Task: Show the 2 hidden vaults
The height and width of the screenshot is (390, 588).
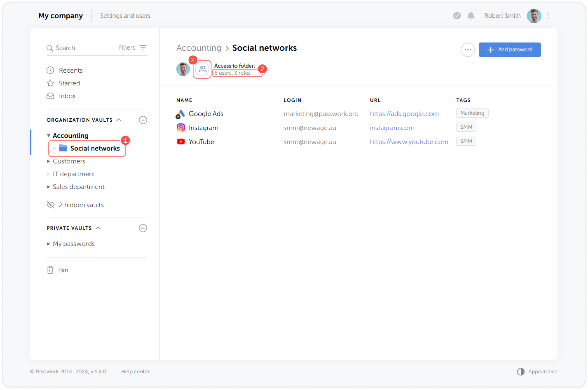Action: click(x=81, y=205)
